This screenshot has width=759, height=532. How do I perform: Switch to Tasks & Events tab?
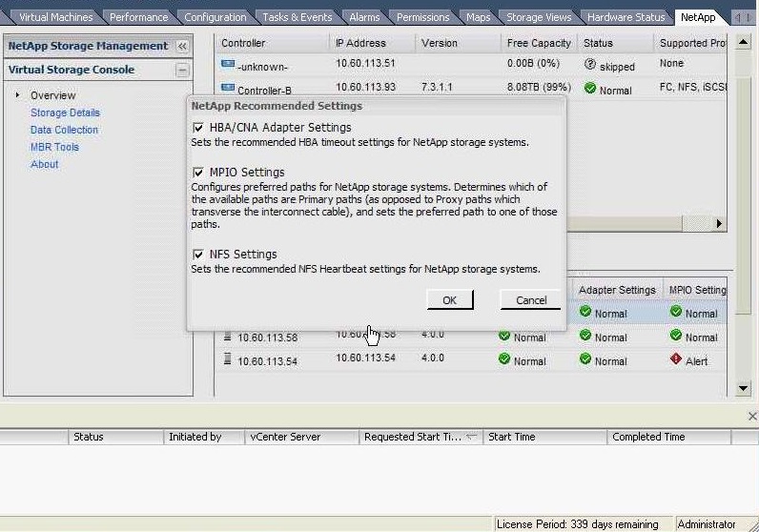coord(297,17)
